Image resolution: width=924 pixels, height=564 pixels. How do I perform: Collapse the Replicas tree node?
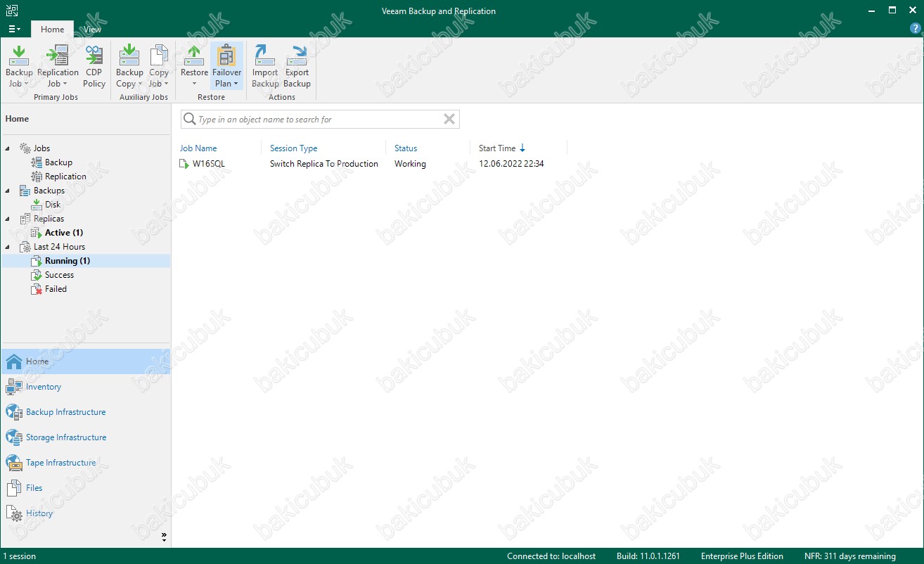(8, 219)
